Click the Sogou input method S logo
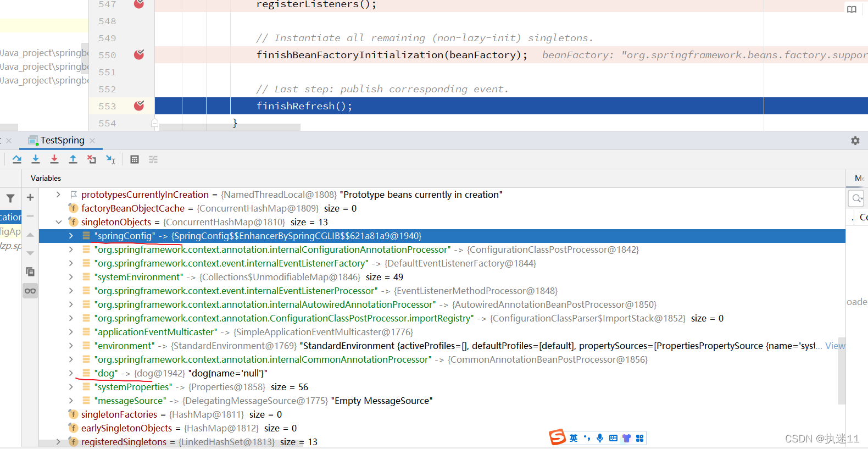Image resolution: width=868 pixels, height=449 pixels. pyautogui.click(x=557, y=437)
